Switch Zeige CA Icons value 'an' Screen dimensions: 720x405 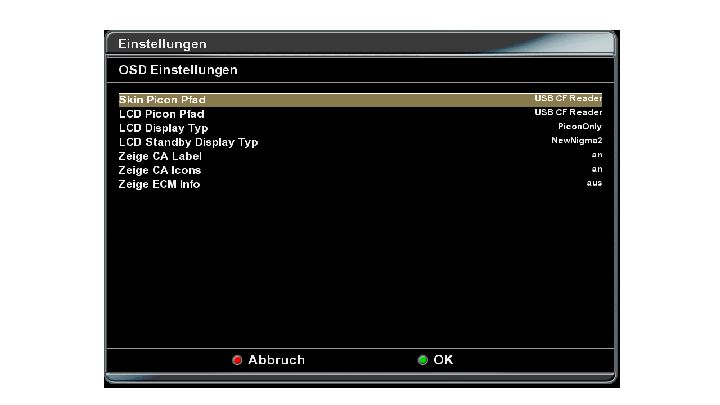(x=597, y=169)
